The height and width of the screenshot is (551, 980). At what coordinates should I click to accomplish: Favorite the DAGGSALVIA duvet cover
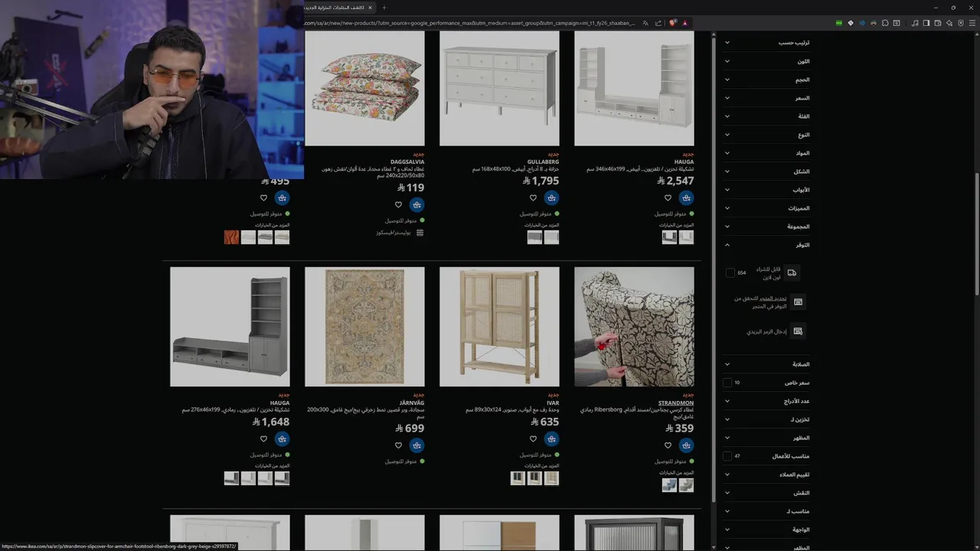coord(398,204)
